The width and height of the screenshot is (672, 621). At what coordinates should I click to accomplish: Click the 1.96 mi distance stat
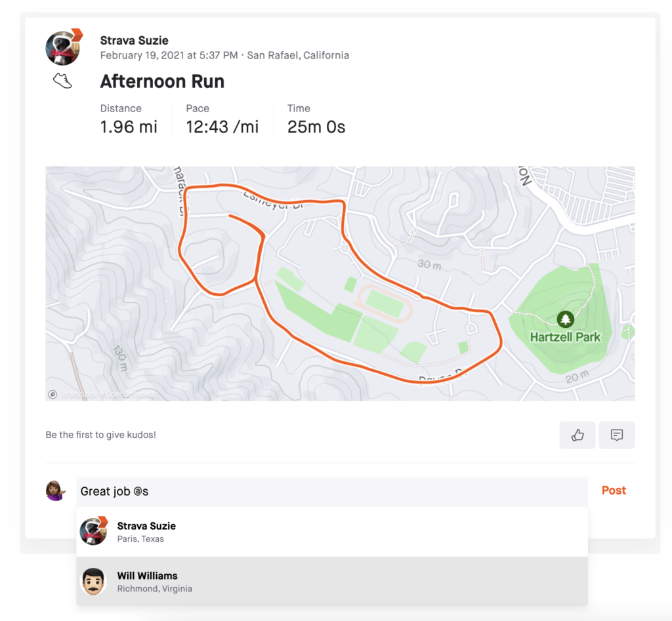(x=129, y=127)
